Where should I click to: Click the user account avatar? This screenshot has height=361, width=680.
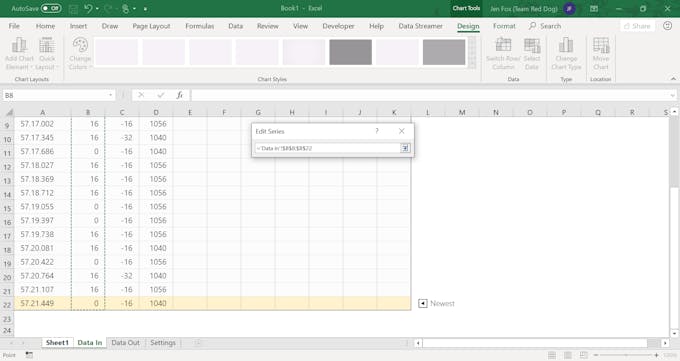pos(569,8)
